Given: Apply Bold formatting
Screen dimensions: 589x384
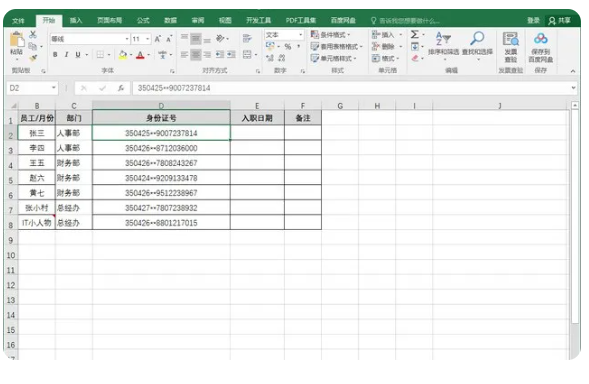Looking at the screenshot, I should pos(55,55).
